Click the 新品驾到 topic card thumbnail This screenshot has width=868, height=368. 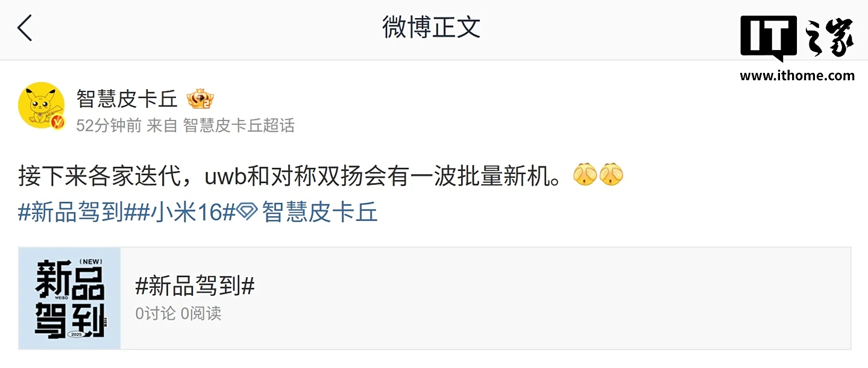click(70, 298)
